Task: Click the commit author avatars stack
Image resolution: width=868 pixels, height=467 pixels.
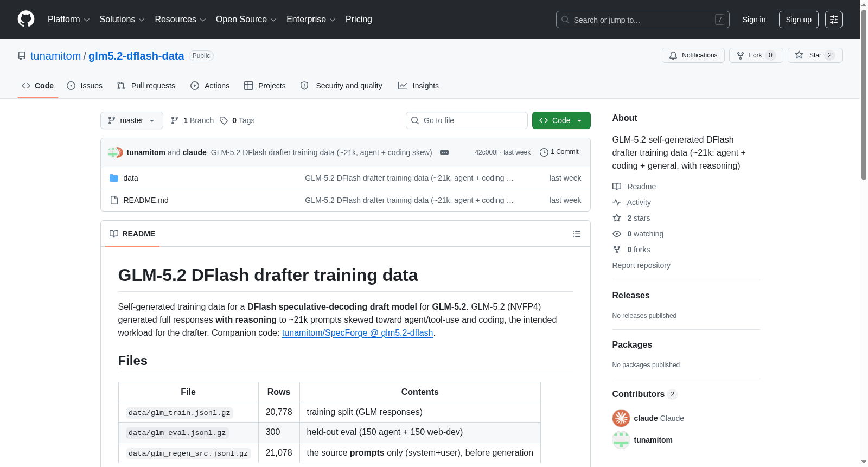Action: [x=115, y=152]
